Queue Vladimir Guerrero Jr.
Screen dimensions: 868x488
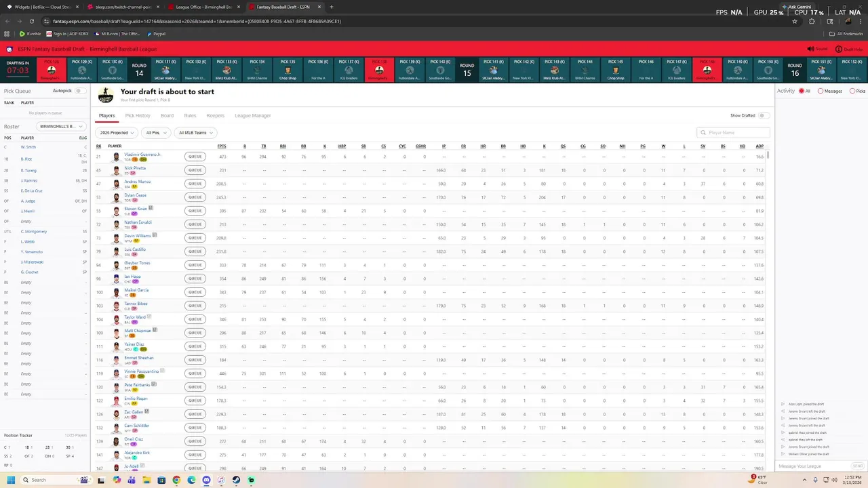195,157
